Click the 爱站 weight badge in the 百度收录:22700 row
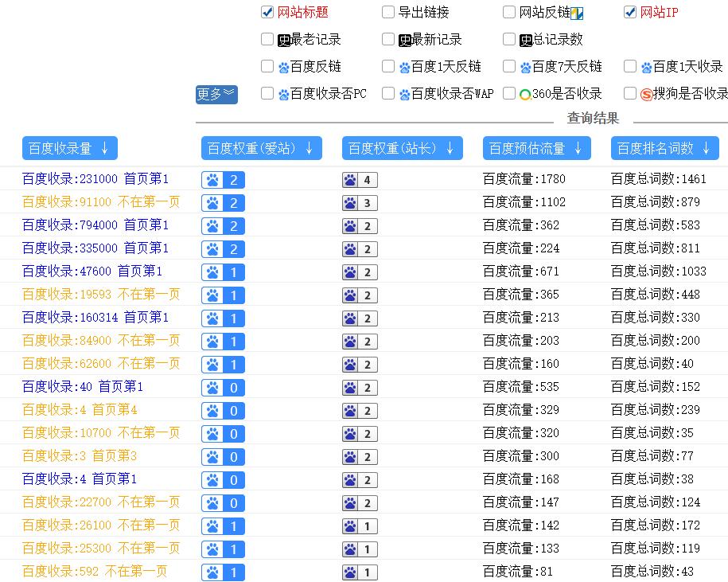The image size is (728, 582). (223, 503)
